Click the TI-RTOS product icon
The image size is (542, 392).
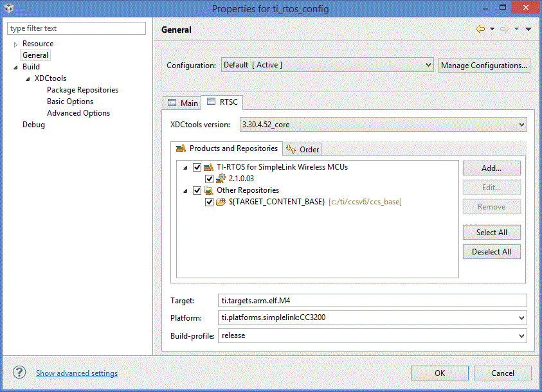[208, 167]
